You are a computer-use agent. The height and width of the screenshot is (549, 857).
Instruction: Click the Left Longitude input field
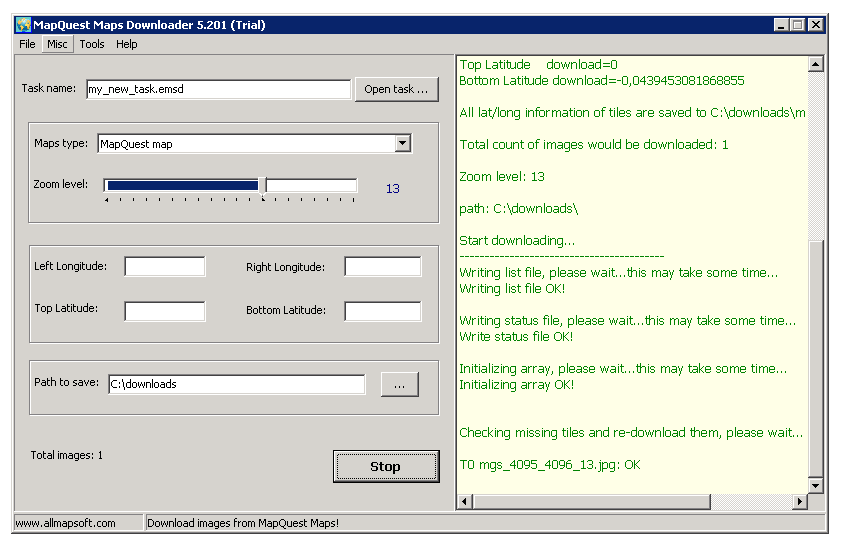click(x=165, y=267)
